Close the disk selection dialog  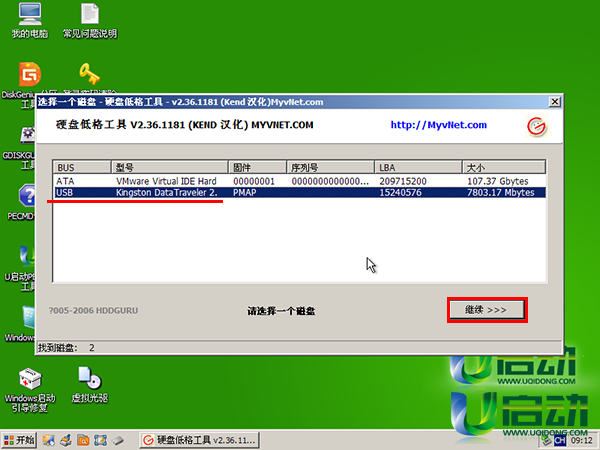click(554, 102)
